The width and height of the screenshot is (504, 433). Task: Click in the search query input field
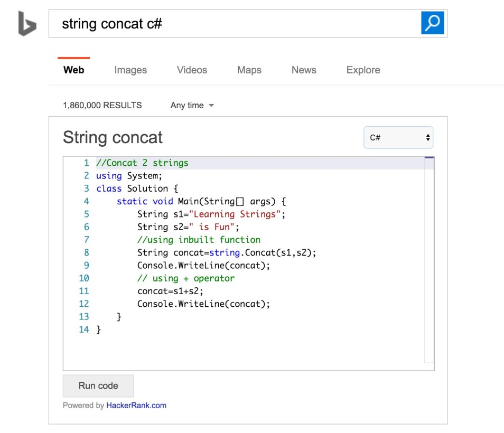(x=235, y=24)
